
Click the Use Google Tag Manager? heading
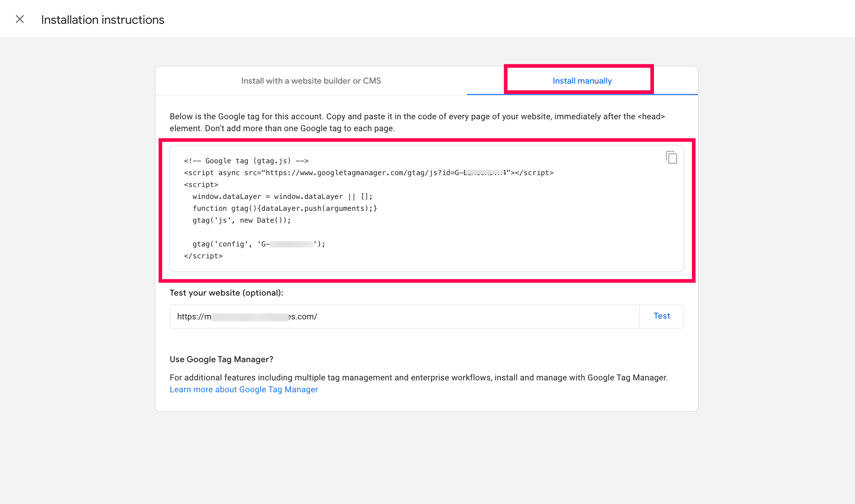221,359
